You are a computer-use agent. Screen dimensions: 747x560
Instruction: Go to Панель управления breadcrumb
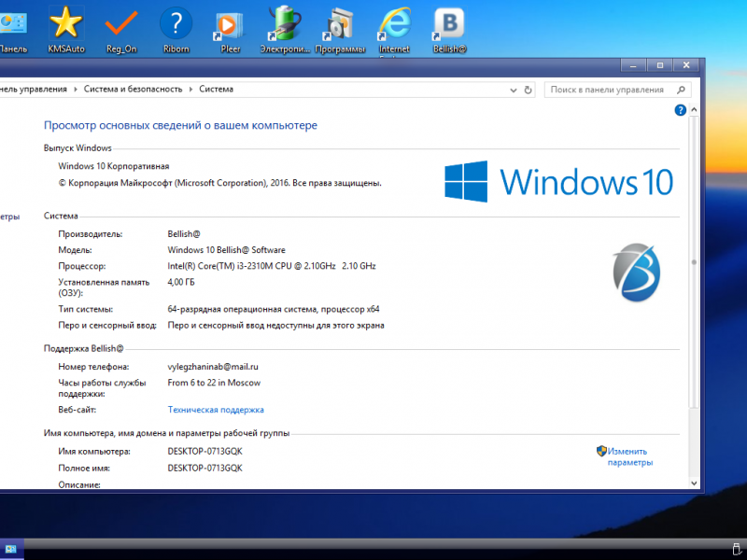pyautogui.click(x=34, y=89)
